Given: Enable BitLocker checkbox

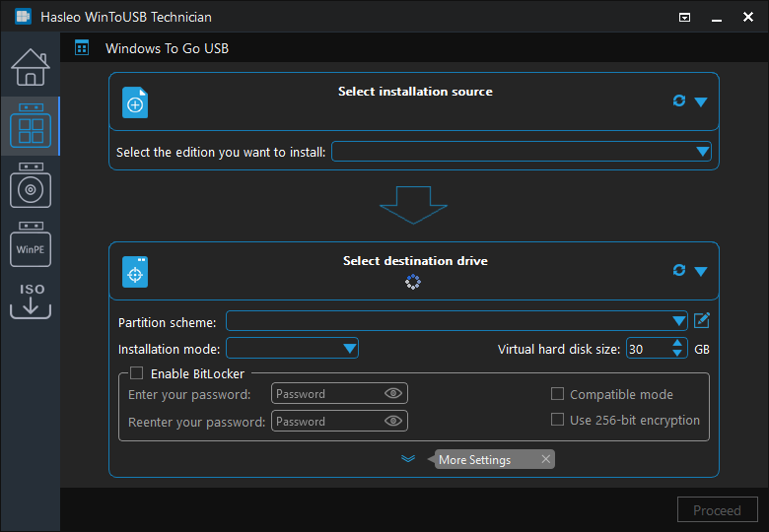Looking at the screenshot, I should [x=137, y=373].
